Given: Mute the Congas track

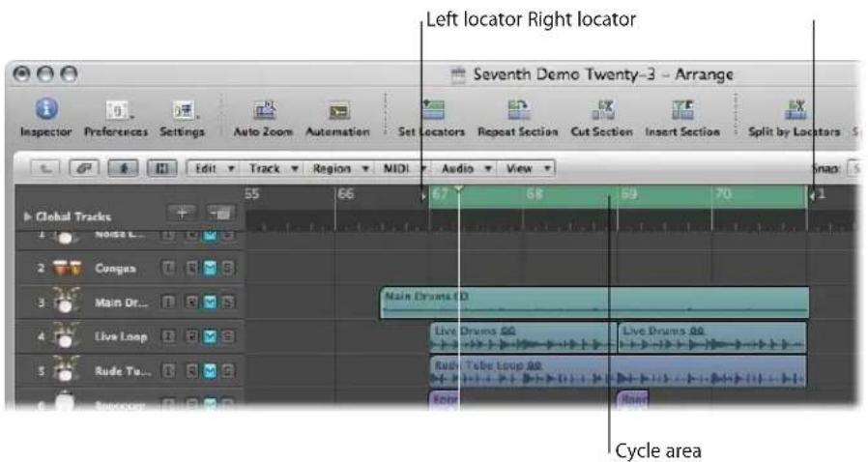Looking at the screenshot, I should click(210, 269).
